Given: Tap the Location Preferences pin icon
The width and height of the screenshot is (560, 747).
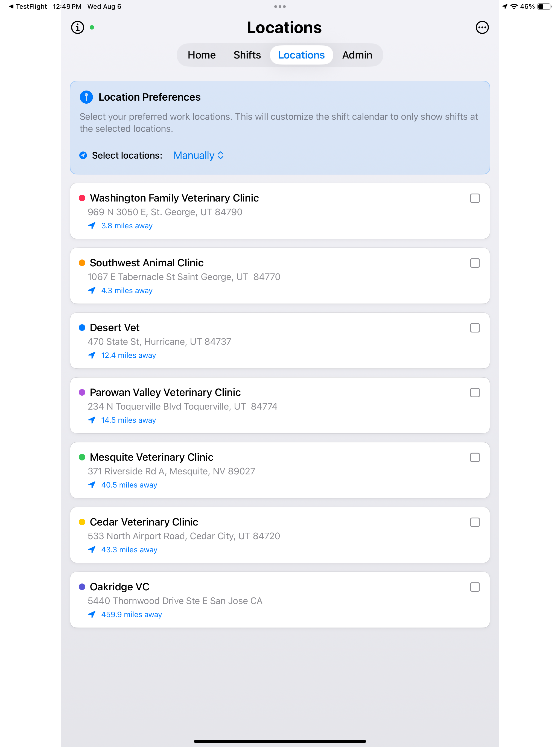Looking at the screenshot, I should (x=86, y=97).
